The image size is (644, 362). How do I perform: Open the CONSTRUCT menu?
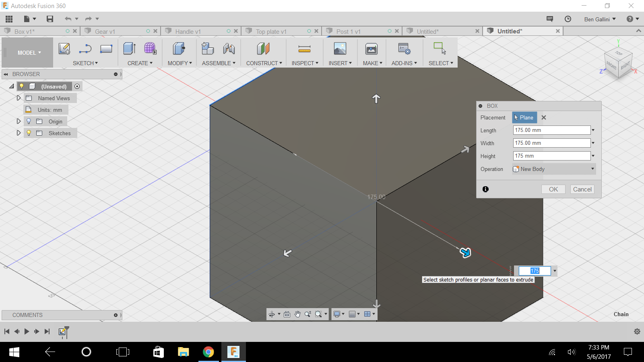264,63
